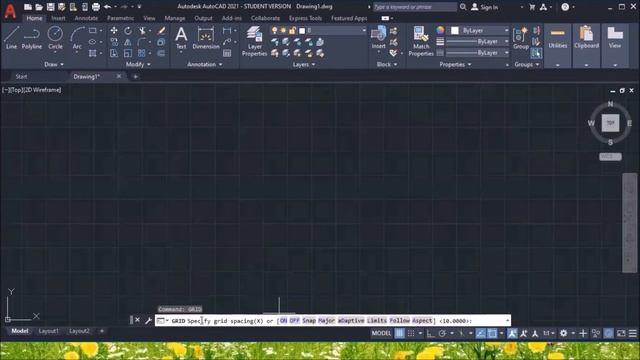Image resolution: width=640 pixels, height=360 pixels.
Task: Switch to Layout1 tab
Action: (49, 331)
